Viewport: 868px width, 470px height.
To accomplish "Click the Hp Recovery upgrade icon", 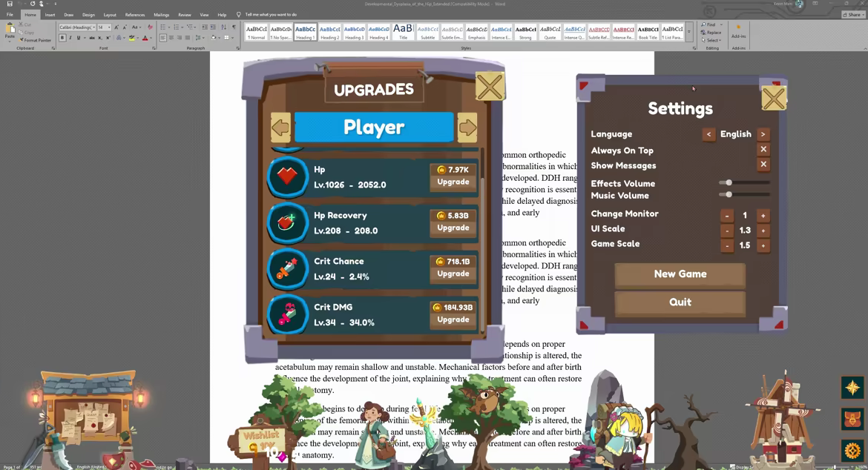I will click(287, 223).
